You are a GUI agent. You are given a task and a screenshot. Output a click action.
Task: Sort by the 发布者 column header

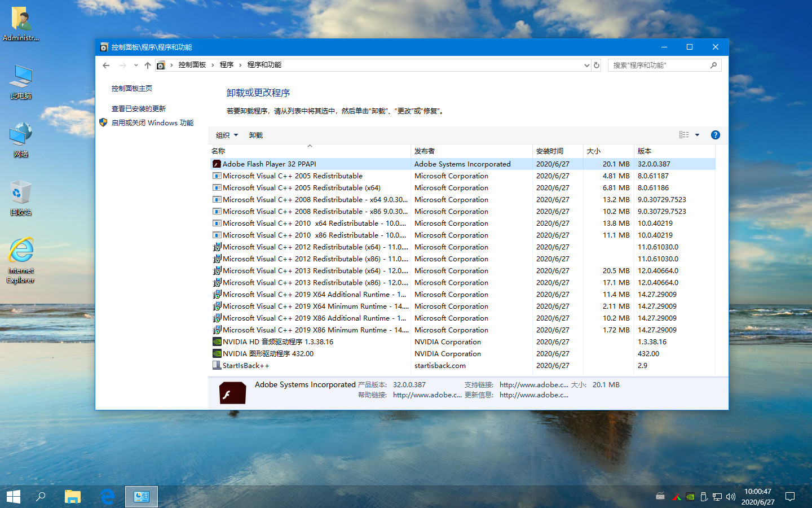pyautogui.click(x=471, y=151)
